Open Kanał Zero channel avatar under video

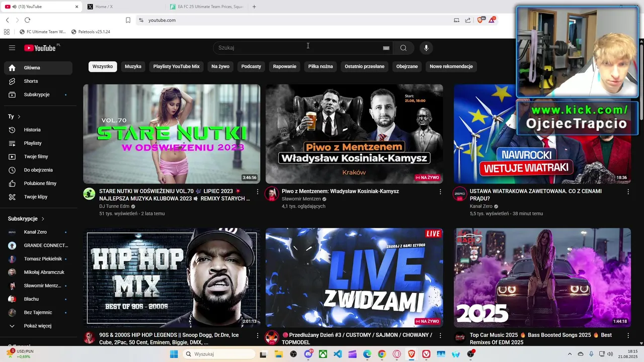pos(460,194)
